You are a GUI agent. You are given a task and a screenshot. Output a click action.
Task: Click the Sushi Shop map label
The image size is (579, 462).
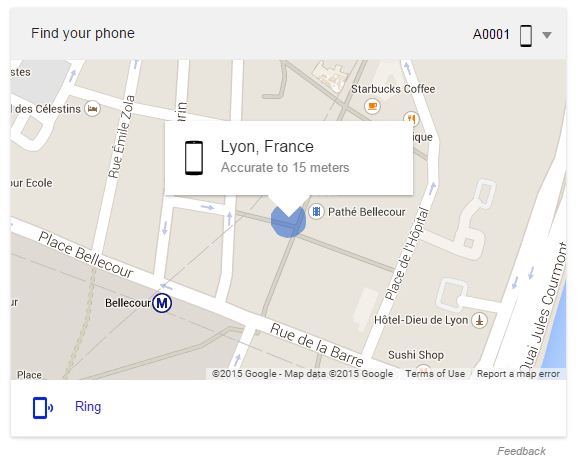click(416, 355)
